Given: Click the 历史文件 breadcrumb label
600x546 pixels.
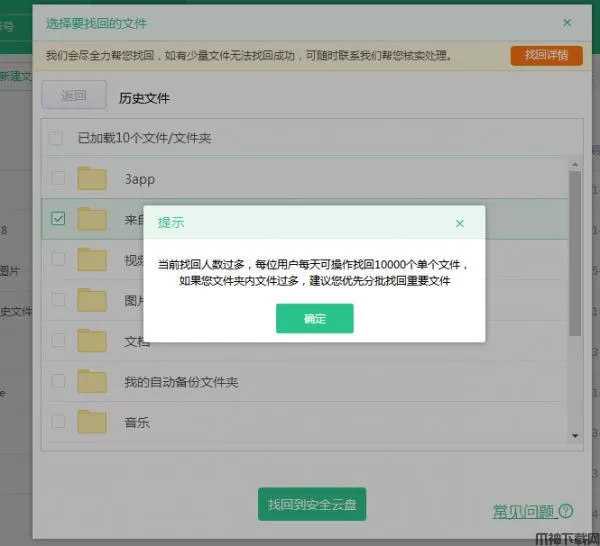Looking at the screenshot, I should pyautogui.click(x=144, y=98).
